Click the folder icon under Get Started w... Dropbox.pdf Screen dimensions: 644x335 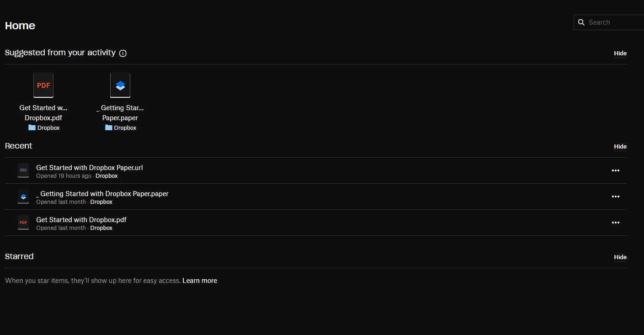tap(32, 128)
